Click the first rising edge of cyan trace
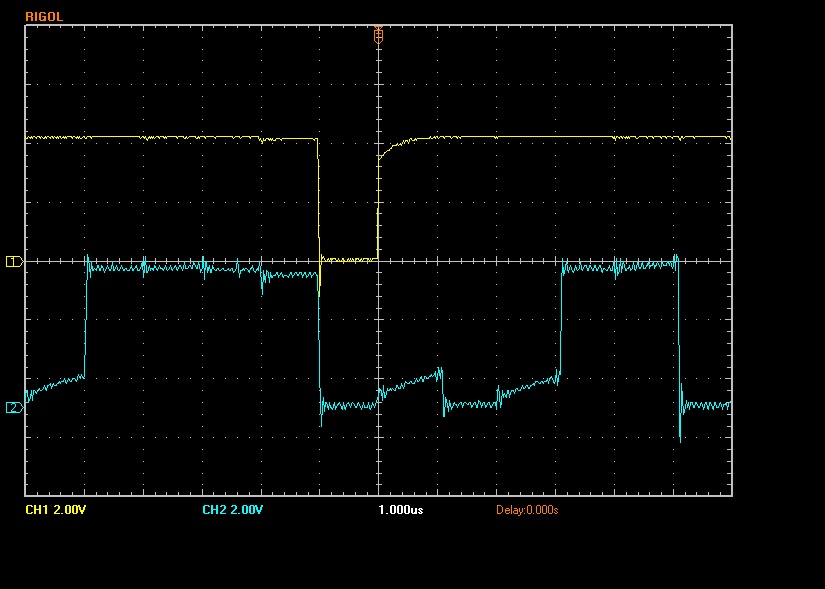The width and height of the screenshot is (825, 589). (x=85, y=320)
